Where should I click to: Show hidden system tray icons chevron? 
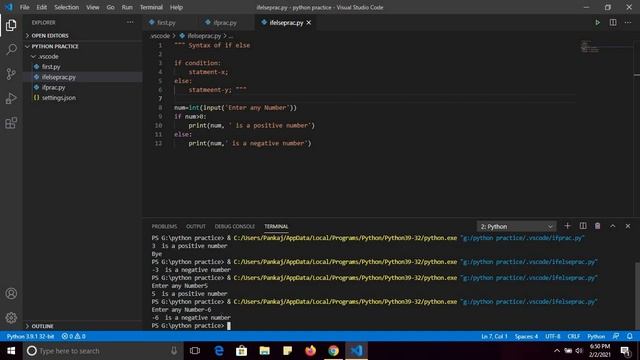tap(557, 351)
